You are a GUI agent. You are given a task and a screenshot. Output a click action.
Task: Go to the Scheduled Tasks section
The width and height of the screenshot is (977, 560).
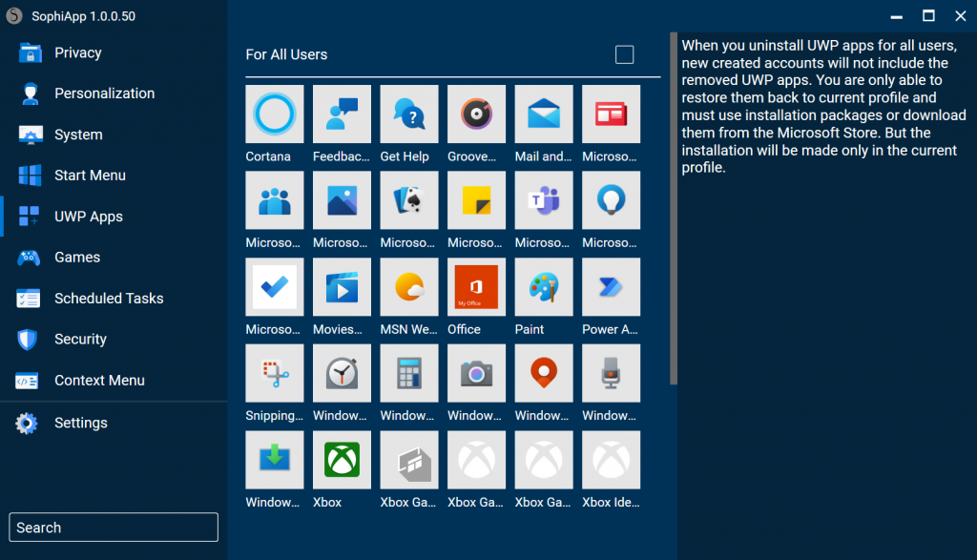click(x=108, y=298)
